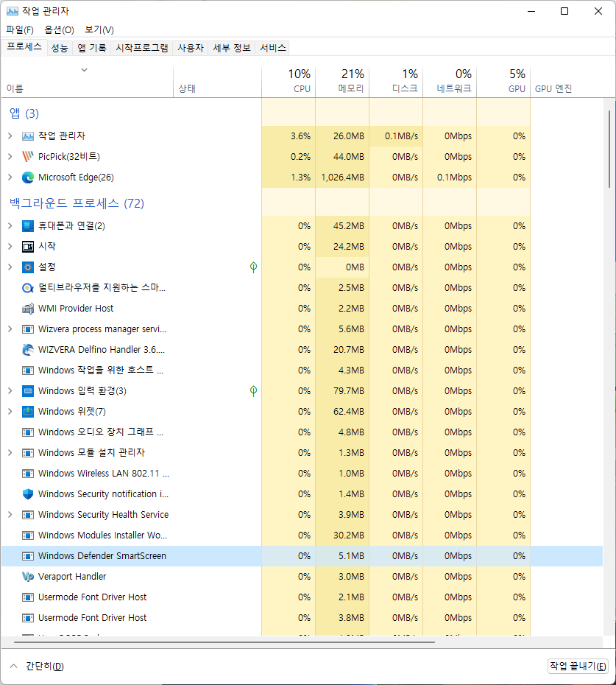
Task: Click the Veraport Handler icon
Action: (x=27, y=577)
